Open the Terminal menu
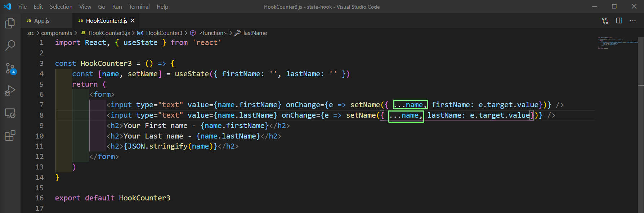644x213 pixels. tap(139, 6)
